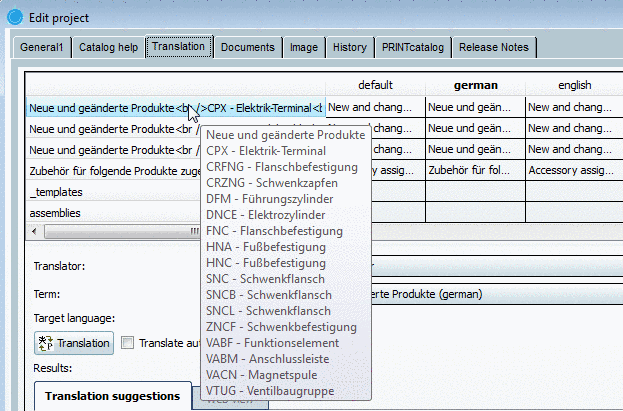This screenshot has height=411, width=623.
Task: Click the Translator label
Action: (59, 266)
